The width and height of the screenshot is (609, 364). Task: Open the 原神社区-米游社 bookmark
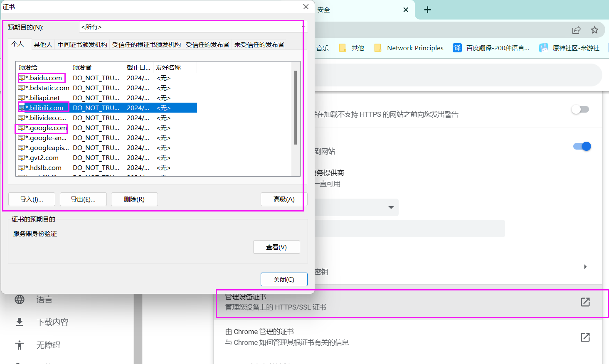(570, 48)
